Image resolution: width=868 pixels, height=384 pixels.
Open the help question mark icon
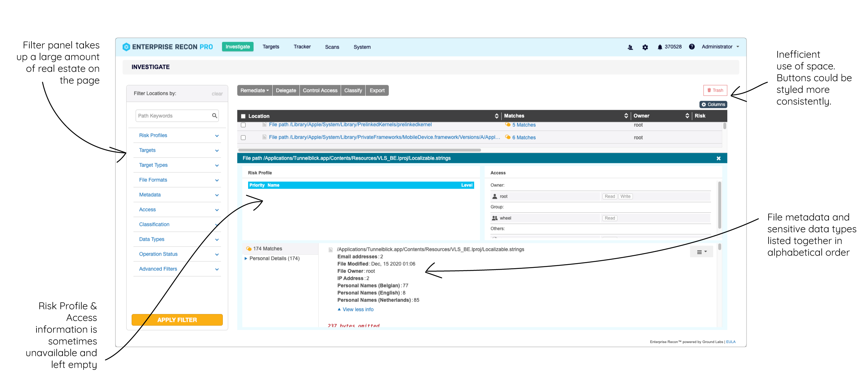point(692,47)
